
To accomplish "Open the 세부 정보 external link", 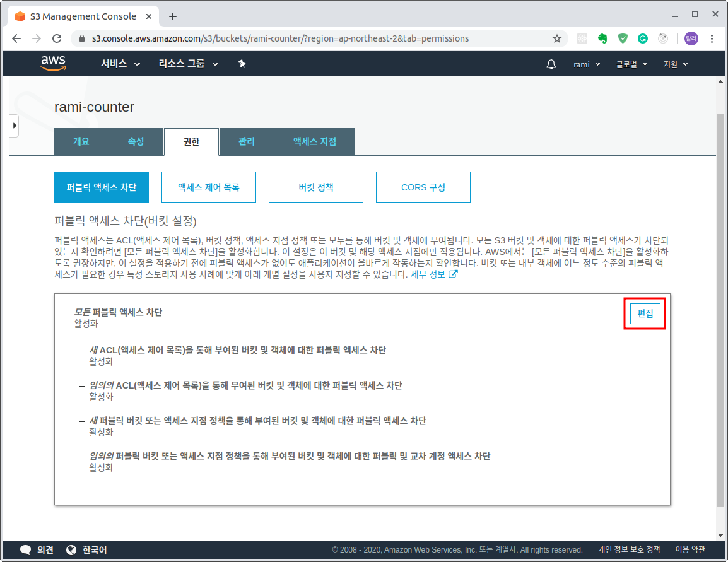I will point(434,274).
